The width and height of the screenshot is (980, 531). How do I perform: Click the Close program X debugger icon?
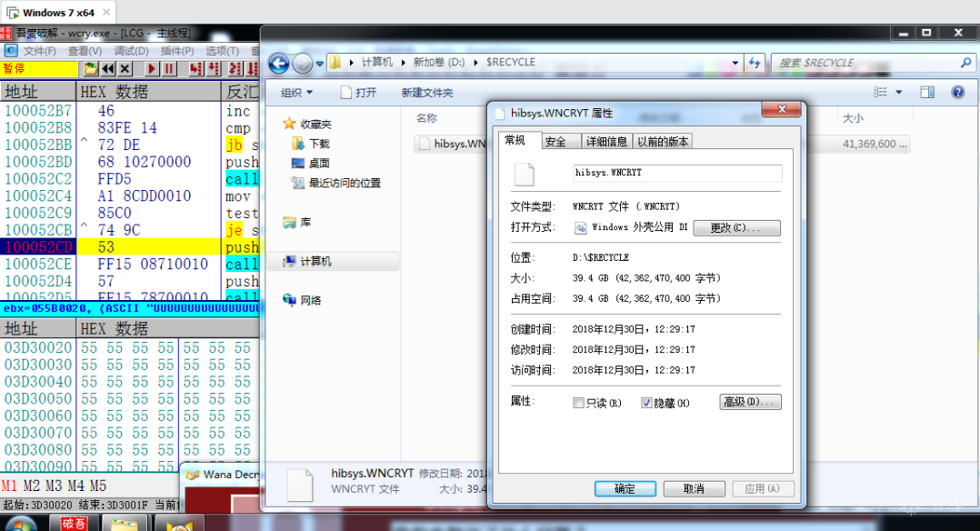tap(125, 69)
